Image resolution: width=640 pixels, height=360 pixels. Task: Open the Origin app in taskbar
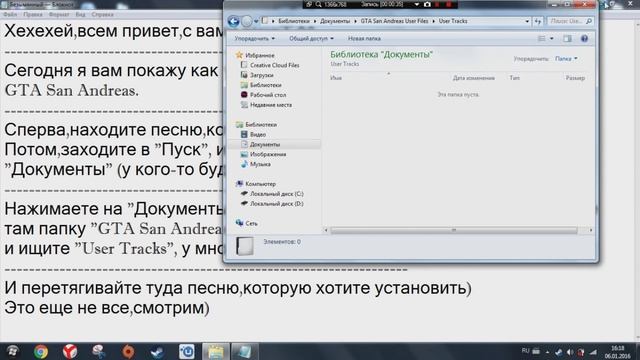click(x=128, y=351)
